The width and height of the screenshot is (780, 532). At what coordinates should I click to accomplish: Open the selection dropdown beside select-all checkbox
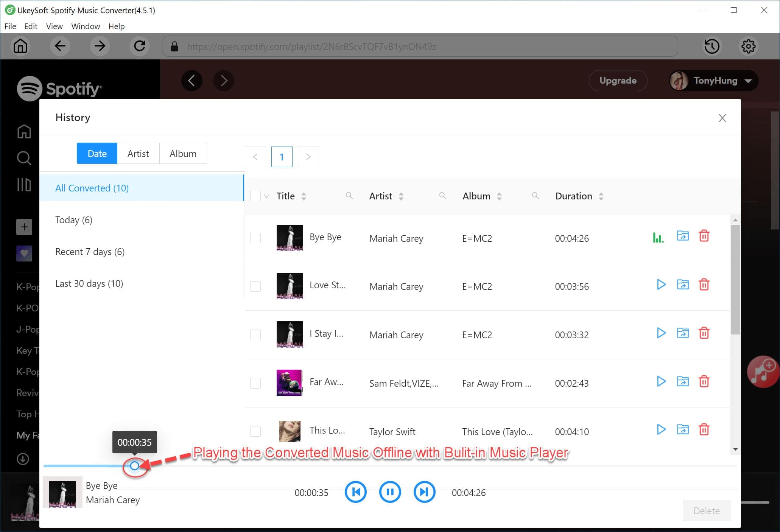267,196
